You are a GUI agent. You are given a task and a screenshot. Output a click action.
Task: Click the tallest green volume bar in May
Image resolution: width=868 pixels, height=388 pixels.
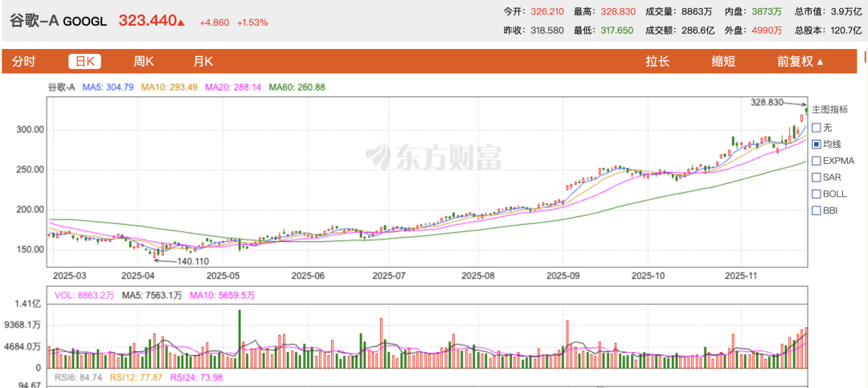(240, 339)
